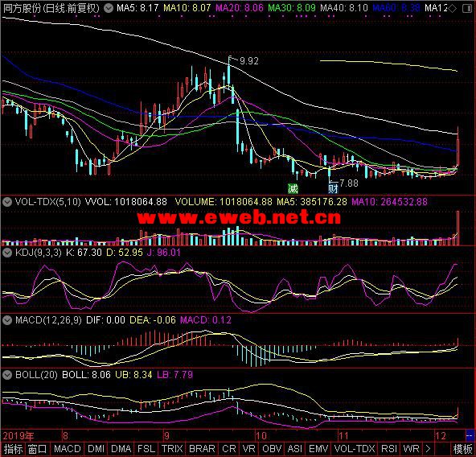Switch to the BRAR indicator
Screen dimensions: 476x457
202,449
